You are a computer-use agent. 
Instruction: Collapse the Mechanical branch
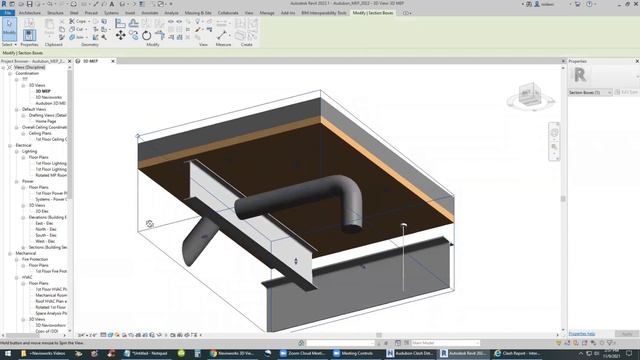[10, 253]
